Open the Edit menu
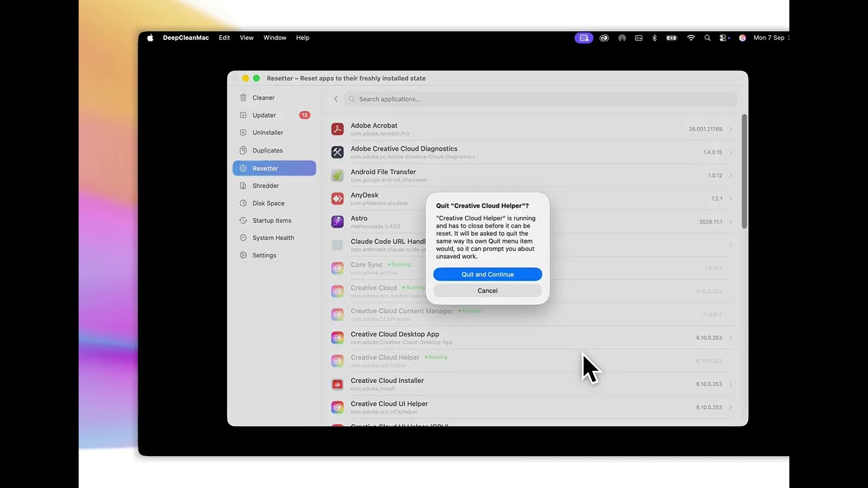 pyautogui.click(x=224, y=38)
